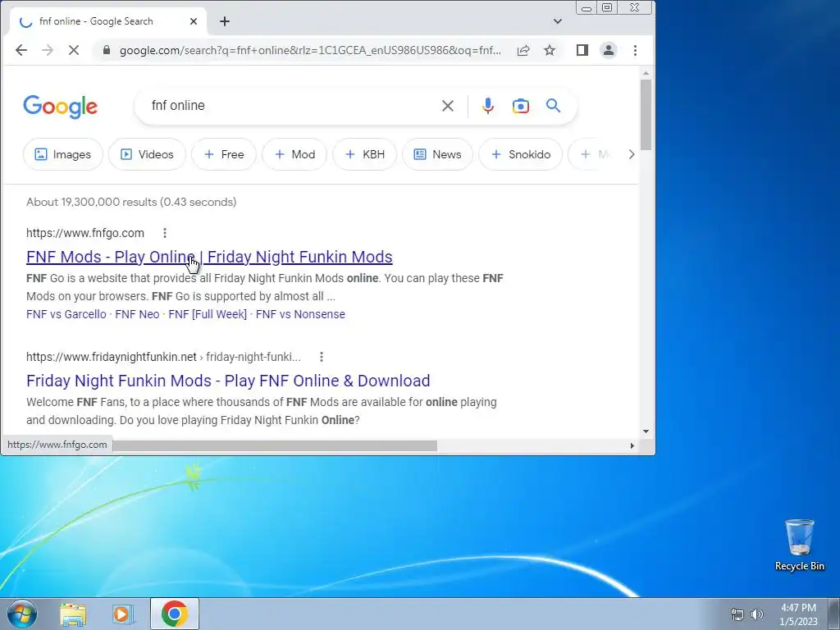
Task: Click the horizontal scrollbar thumb
Action: pos(275,445)
